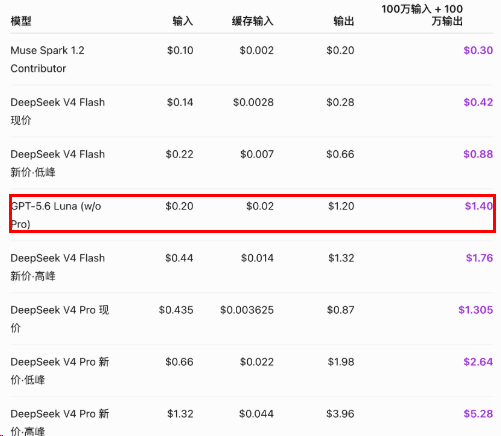Select DeepSeek V4 Flash 新价·高峰 row

pos(252,267)
